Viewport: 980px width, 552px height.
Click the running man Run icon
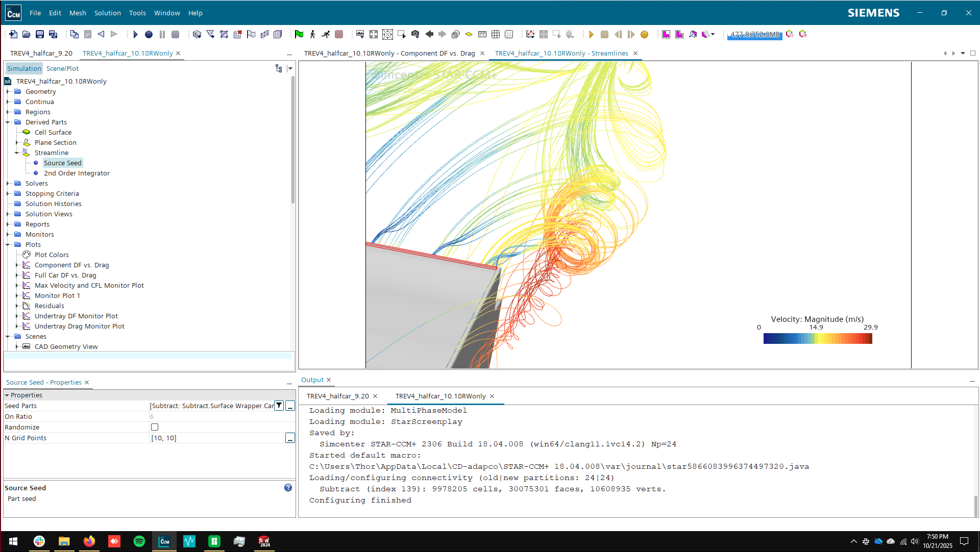coord(326,34)
